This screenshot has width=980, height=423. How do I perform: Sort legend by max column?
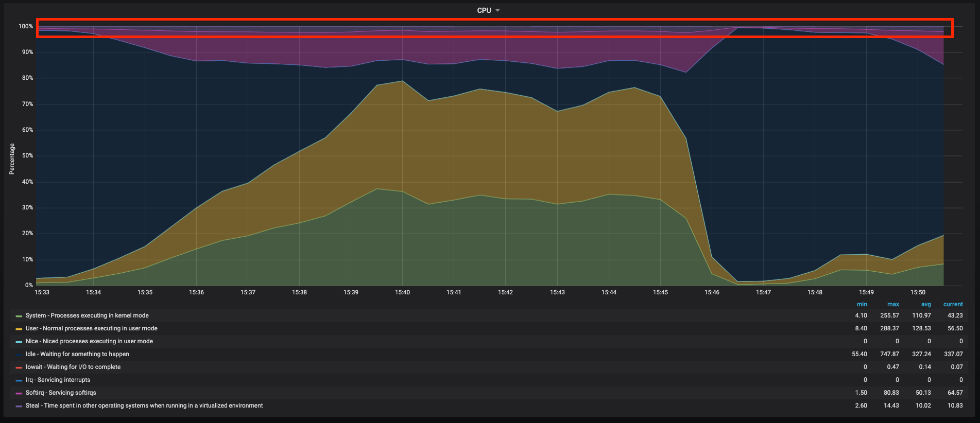(x=893, y=304)
